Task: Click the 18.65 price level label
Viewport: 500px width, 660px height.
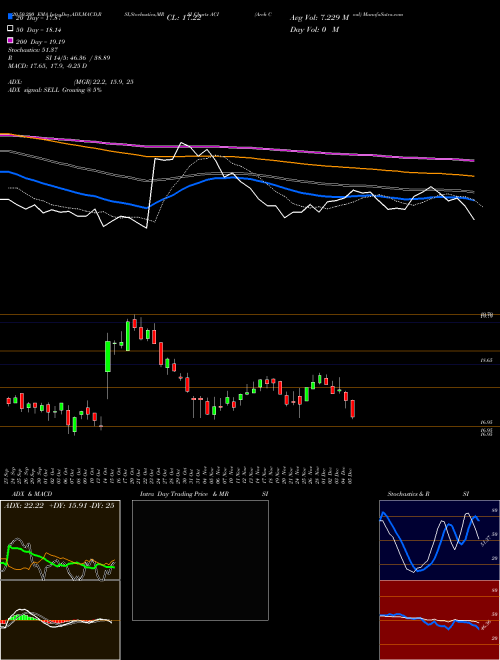Action: pos(486,361)
